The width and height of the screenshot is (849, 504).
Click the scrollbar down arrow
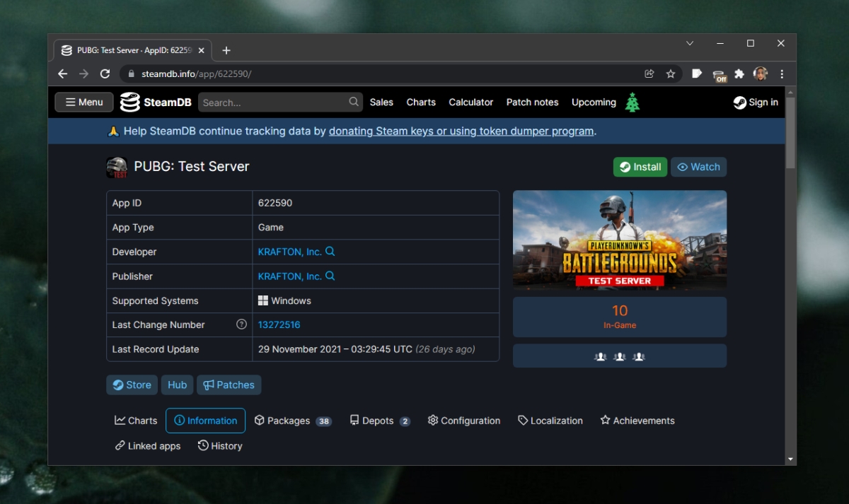[791, 459]
